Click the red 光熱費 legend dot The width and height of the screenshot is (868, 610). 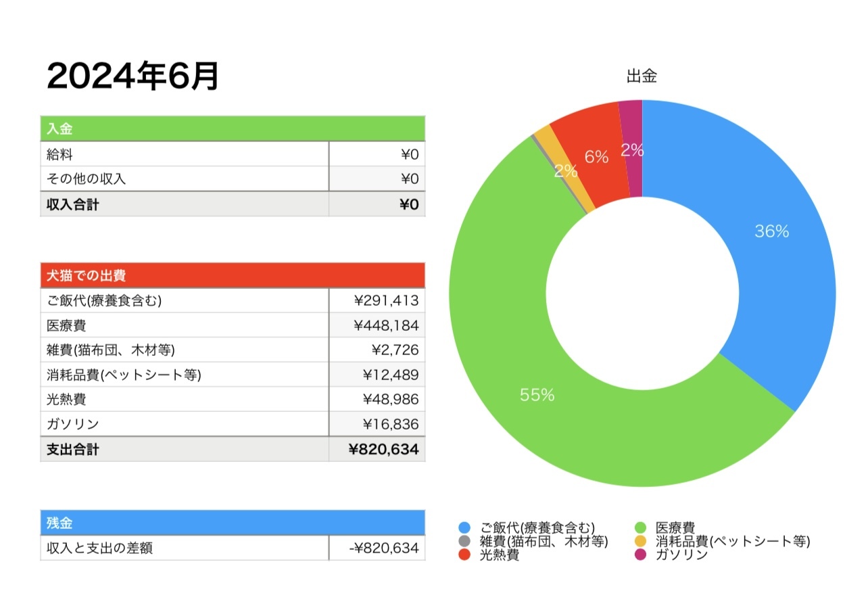pyautogui.click(x=464, y=555)
